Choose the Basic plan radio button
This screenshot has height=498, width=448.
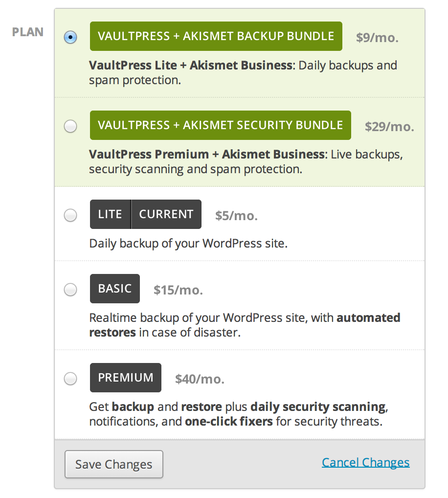tap(70, 290)
